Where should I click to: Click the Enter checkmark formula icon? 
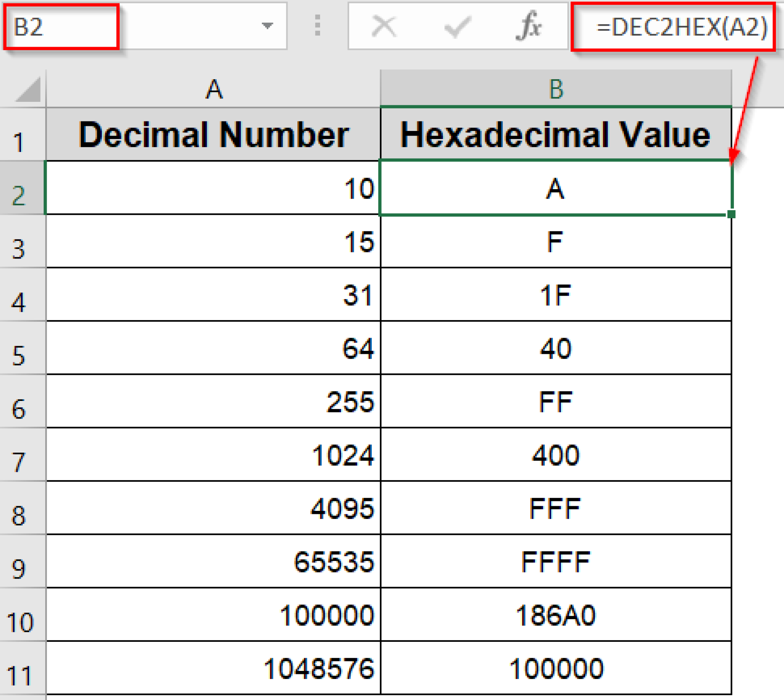tap(457, 26)
